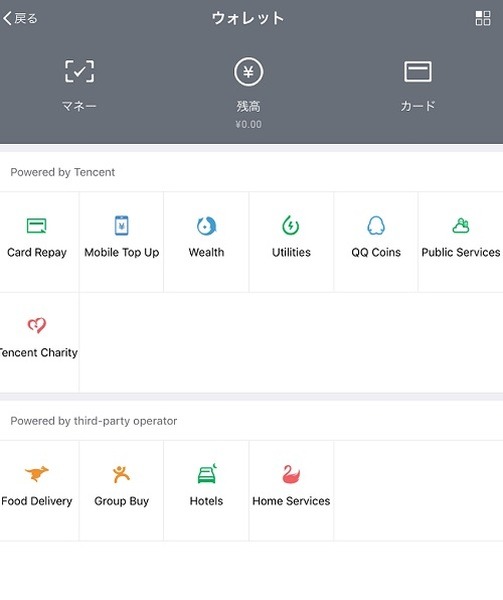This screenshot has height=600, width=503.
Task: Go back with the 戻る button
Action: (x=20, y=18)
